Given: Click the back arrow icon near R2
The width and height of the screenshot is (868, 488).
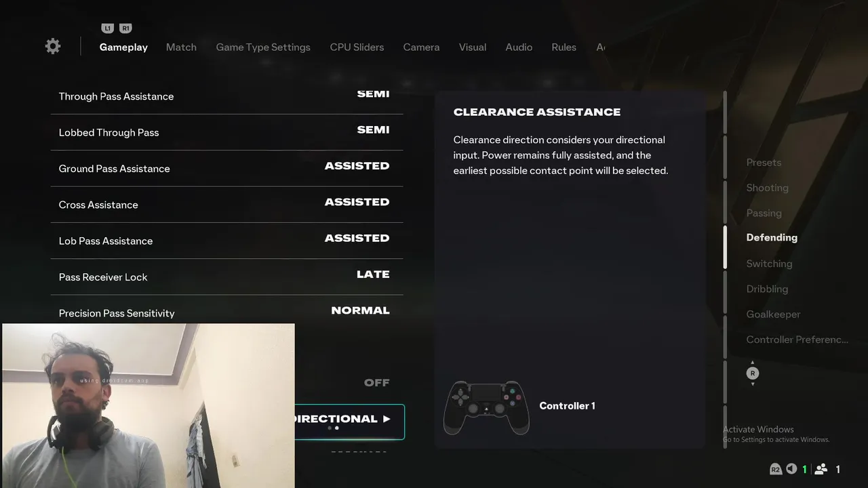Looking at the screenshot, I should pyautogui.click(x=791, y=469).
